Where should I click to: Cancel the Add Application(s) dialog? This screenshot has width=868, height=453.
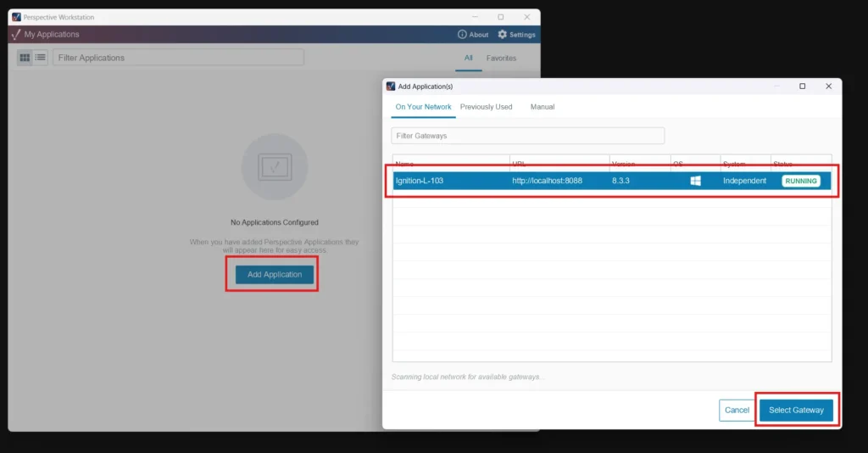pos(737,411)
